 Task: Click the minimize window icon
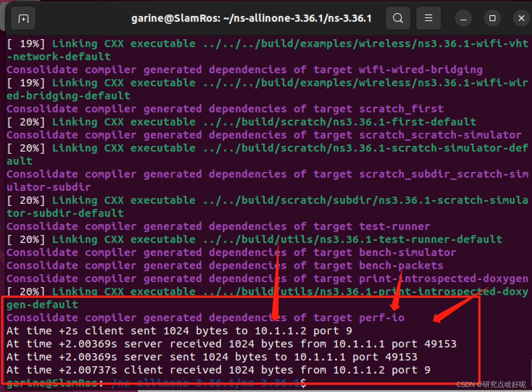tap(463, 18)
